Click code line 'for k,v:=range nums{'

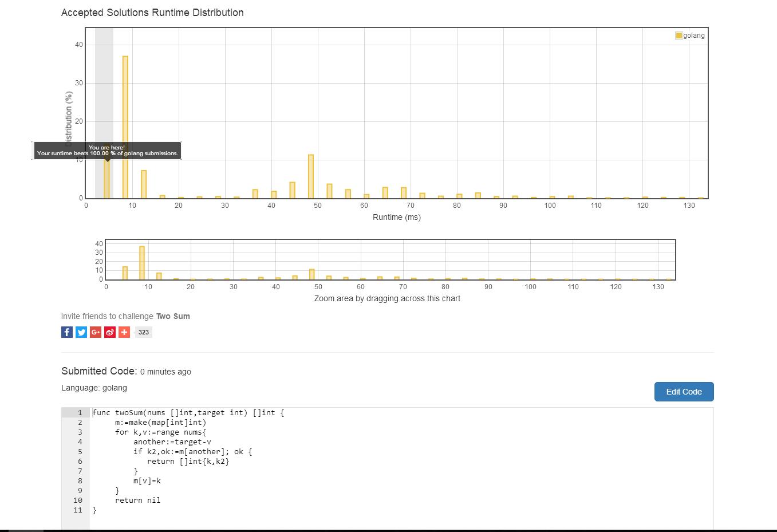161,432
